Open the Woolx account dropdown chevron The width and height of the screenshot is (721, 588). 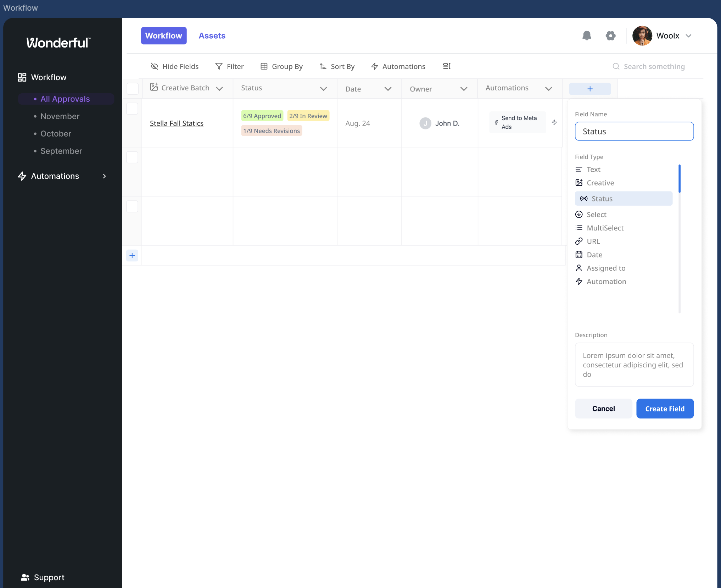pos(688,36)
